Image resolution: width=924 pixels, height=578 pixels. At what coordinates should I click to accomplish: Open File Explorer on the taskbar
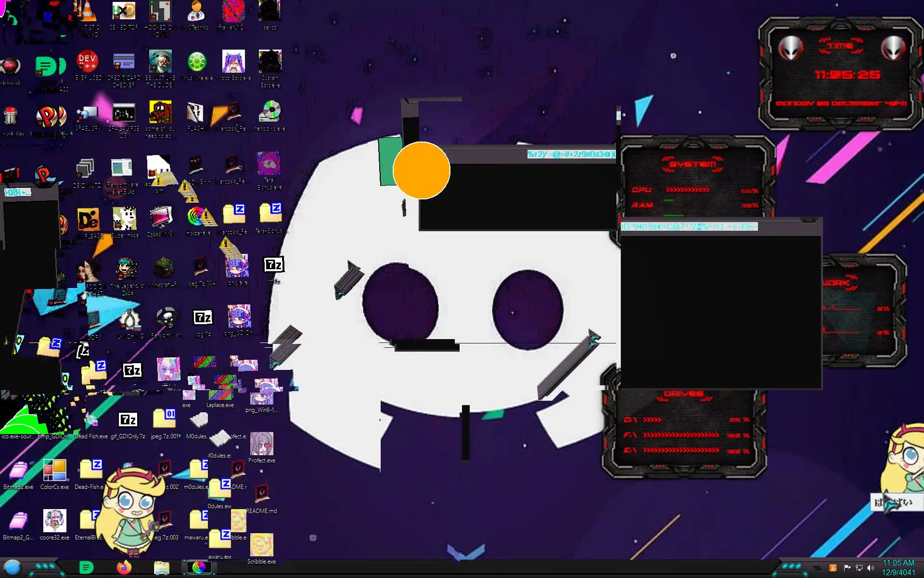pyautogui.click(x=162, y=568)
